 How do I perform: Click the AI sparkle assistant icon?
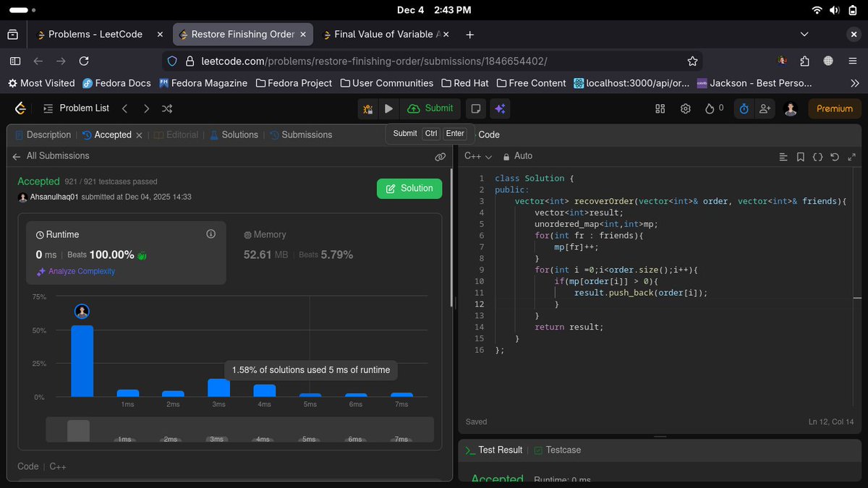tap(500, 108)
